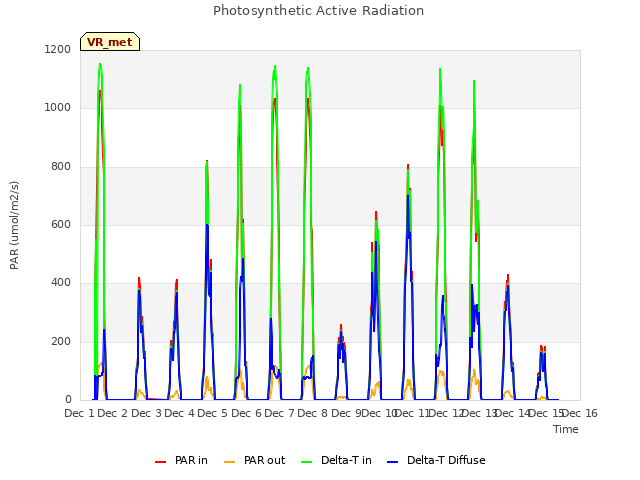Image resolution: width=640 pixels, height=480 pixels.
Task: Click the Dec 2 x-axis tick label
Action: 113,413
